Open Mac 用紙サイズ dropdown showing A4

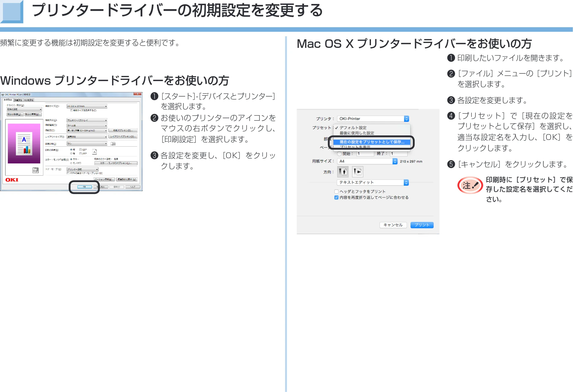[367, 161]
